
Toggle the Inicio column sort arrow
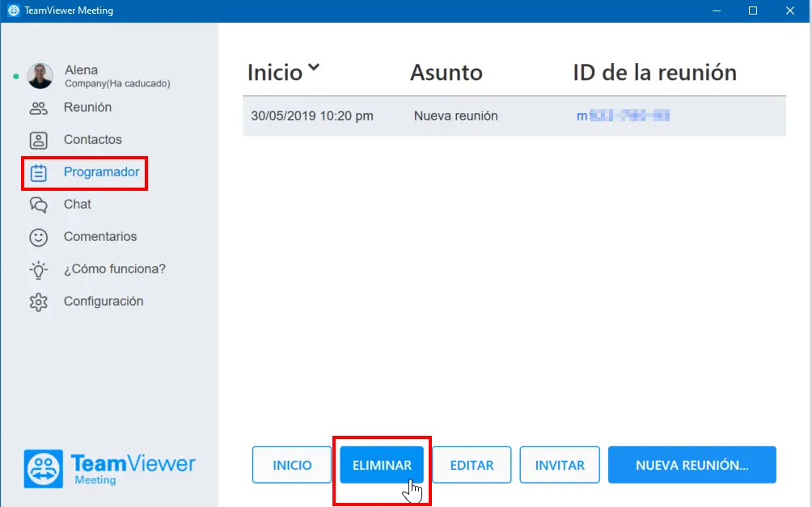click(314, 67)
